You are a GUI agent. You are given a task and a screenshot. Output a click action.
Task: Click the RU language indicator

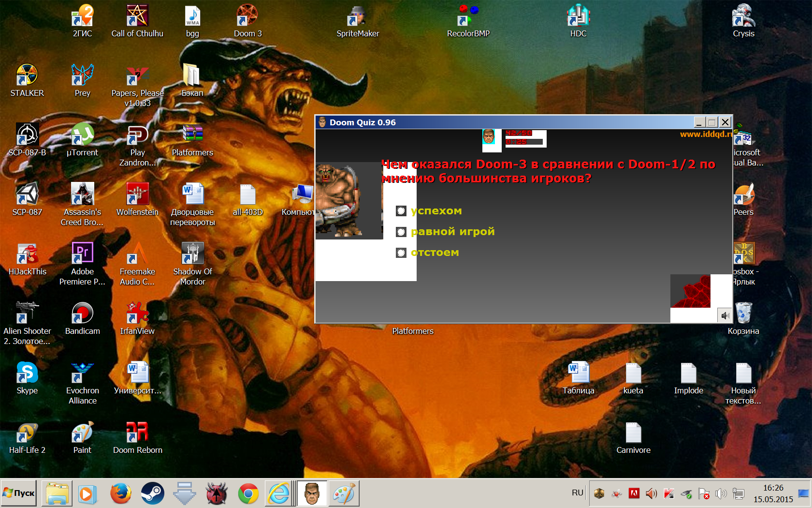578,493
